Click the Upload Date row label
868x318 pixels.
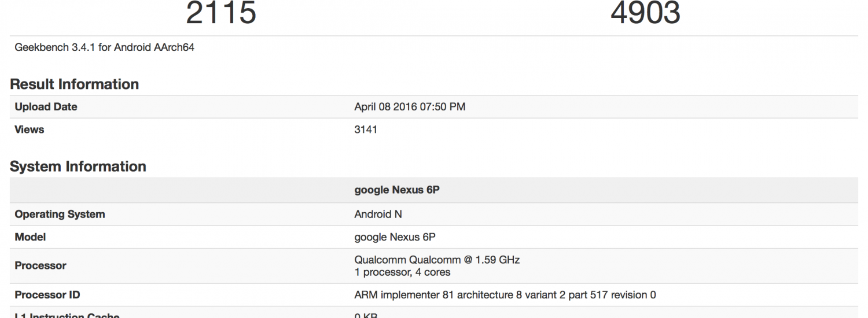click(x=46, y=107)
